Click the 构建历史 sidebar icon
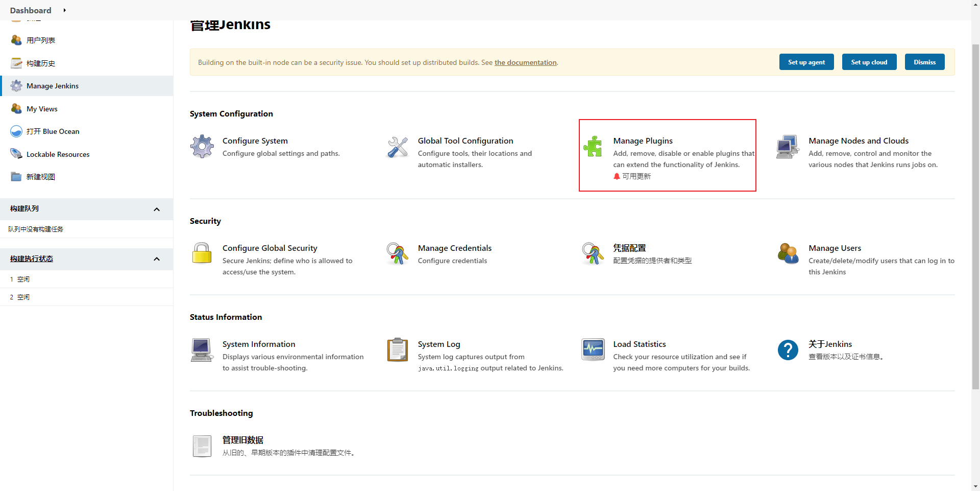Image resolution: width=980 pixels, height=491 pixels. click(16, 63)
